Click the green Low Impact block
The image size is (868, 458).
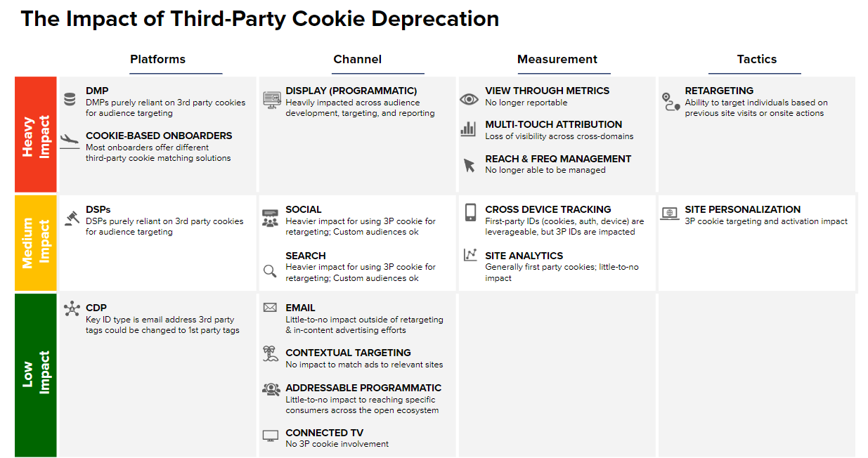point(36,374)
